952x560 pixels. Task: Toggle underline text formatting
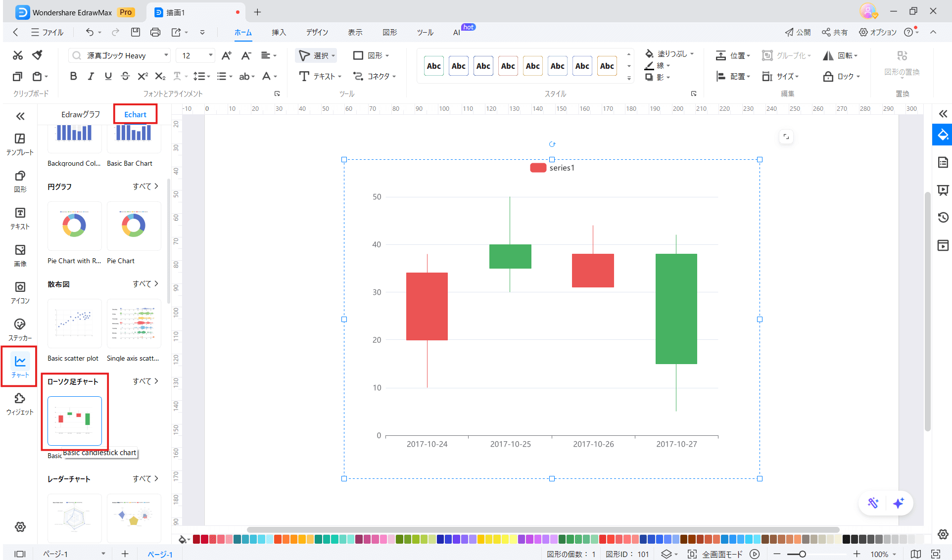108,76
